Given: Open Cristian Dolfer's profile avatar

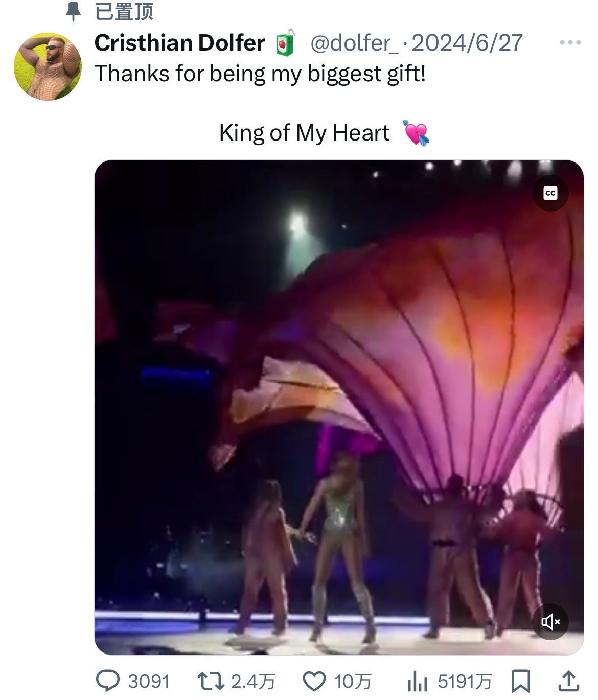Looking at the screenshot, I should click(x=48, y=66).
